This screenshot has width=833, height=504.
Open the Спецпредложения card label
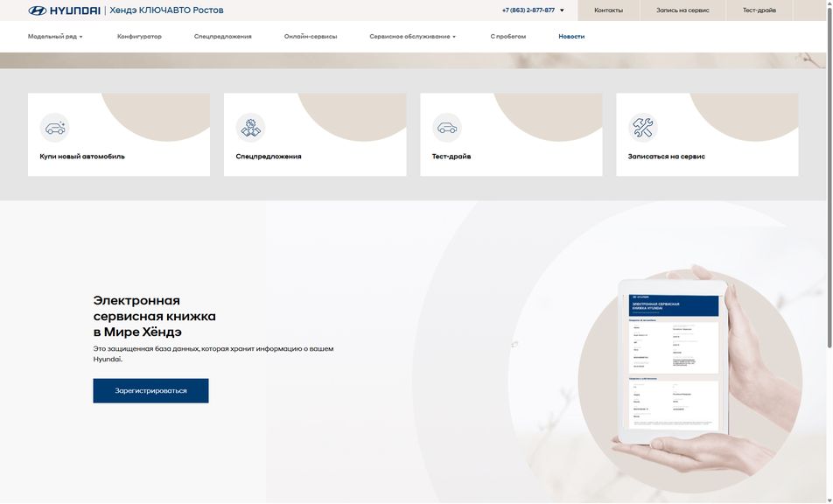point(269,157)
